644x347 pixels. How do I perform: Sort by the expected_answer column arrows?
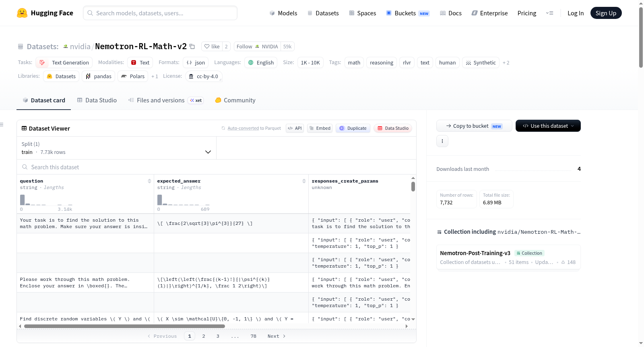point(304,181)
